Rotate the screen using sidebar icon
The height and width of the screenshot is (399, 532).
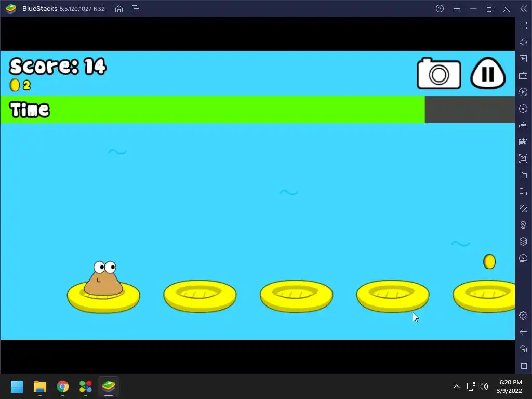(523, 208)
